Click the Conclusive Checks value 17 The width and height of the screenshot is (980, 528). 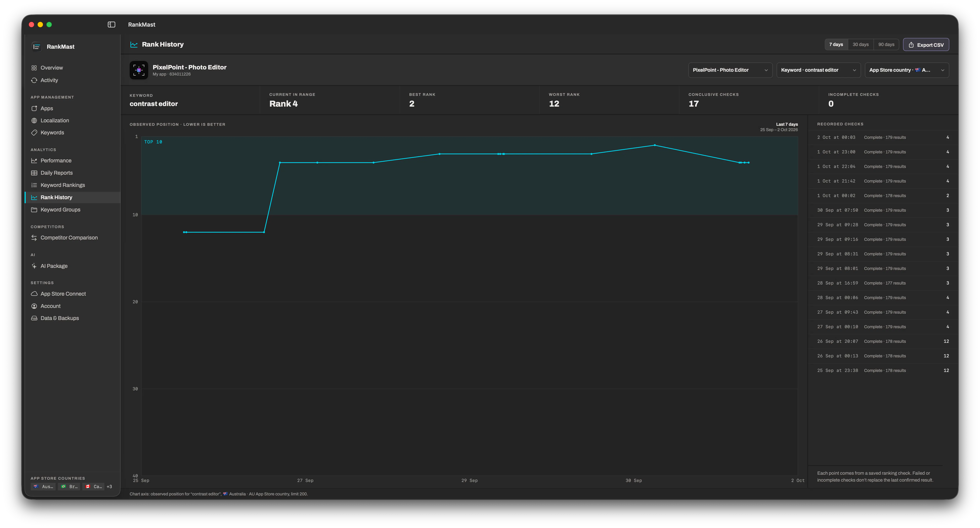click(694, 104)
